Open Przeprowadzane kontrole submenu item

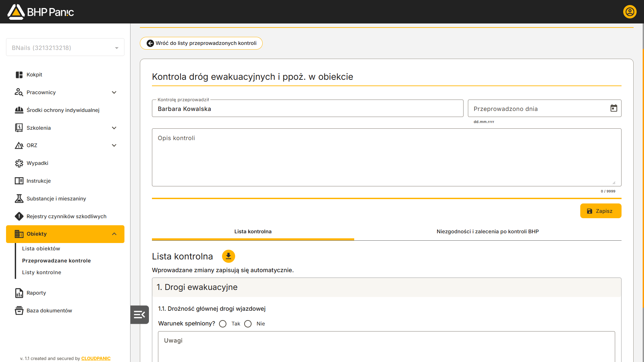tap(56, 261)
